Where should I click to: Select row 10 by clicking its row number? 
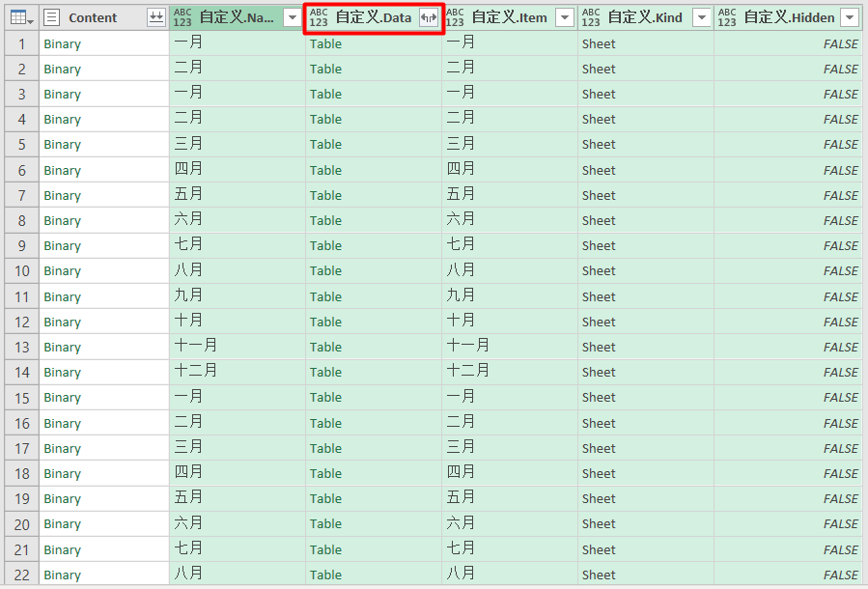[19, 270]
